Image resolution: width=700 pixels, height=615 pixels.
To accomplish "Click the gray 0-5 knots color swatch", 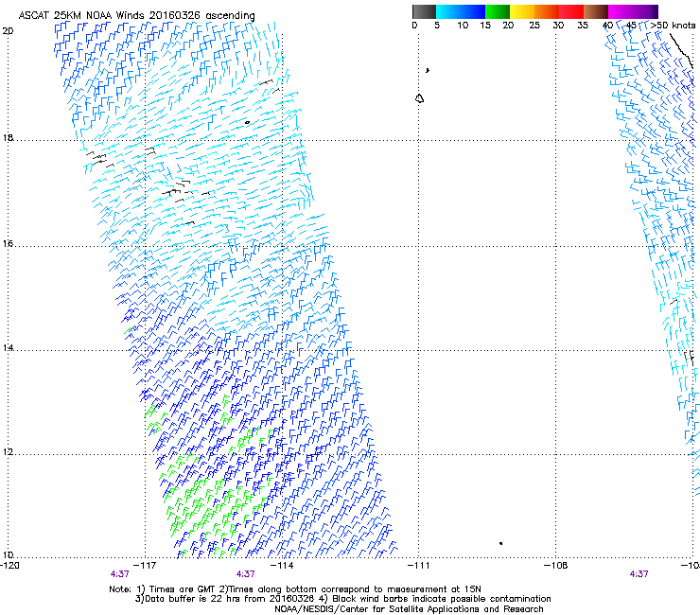I will coord(424,11).
